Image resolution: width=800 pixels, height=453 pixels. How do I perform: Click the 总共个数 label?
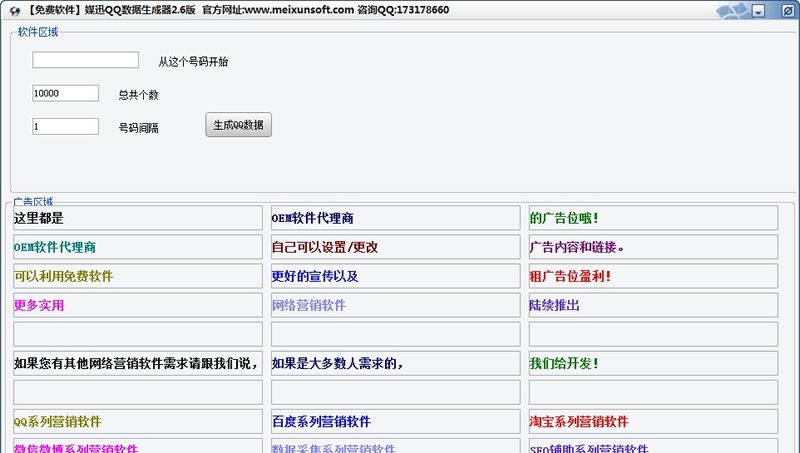click(x=138, y=95)
